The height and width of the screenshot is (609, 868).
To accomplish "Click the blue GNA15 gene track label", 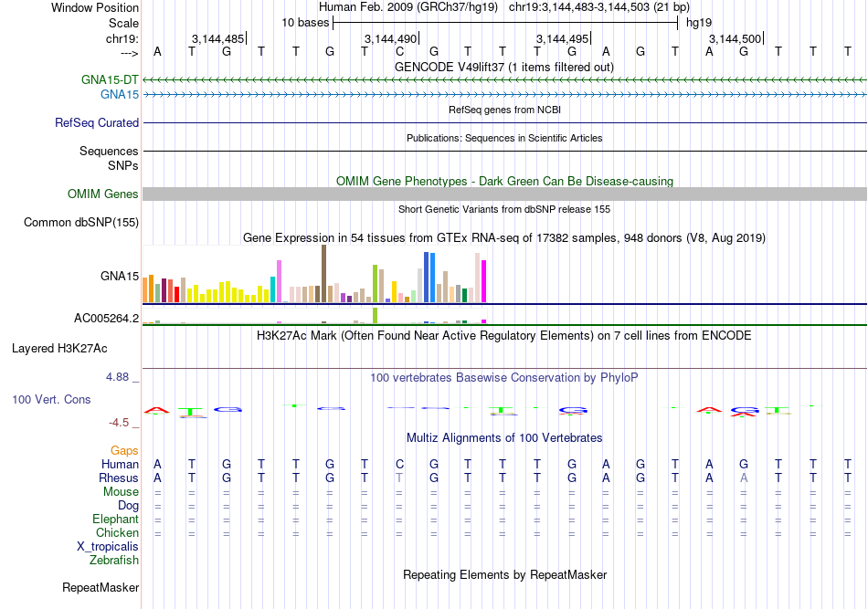I will click(120, 95).
